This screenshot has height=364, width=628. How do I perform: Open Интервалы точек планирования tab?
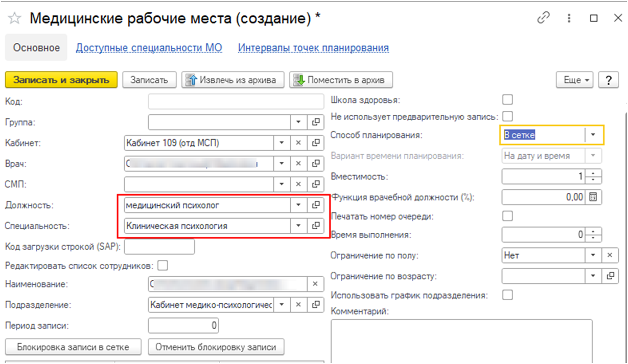[x=313, y=48]
